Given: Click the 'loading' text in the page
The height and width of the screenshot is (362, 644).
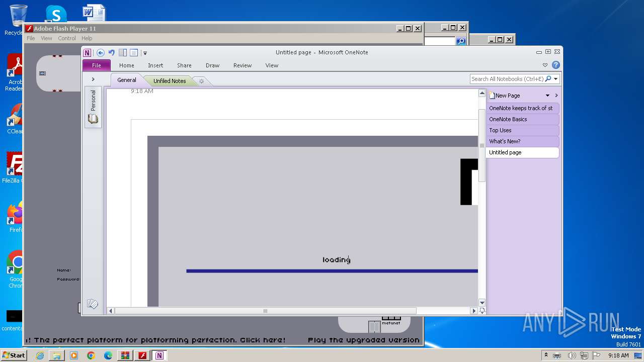Looking at the screenshot, I should pyautogui.click(x=337, y=260).
